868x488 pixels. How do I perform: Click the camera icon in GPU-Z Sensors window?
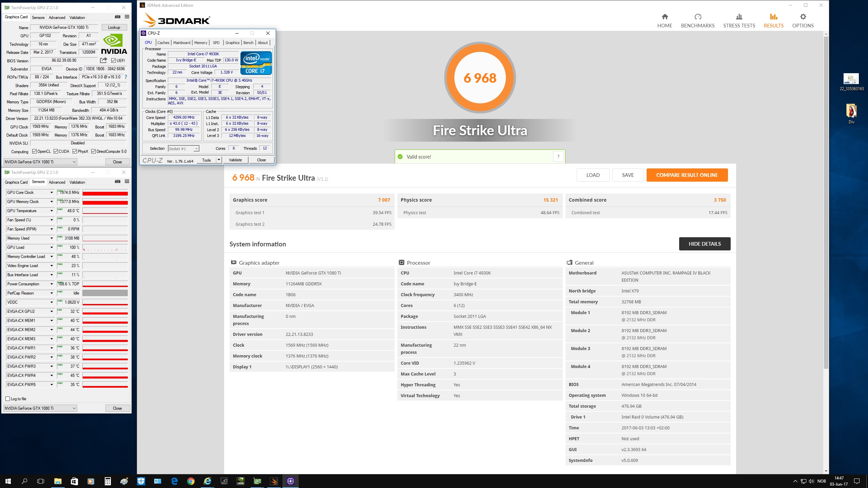(118, 182)
